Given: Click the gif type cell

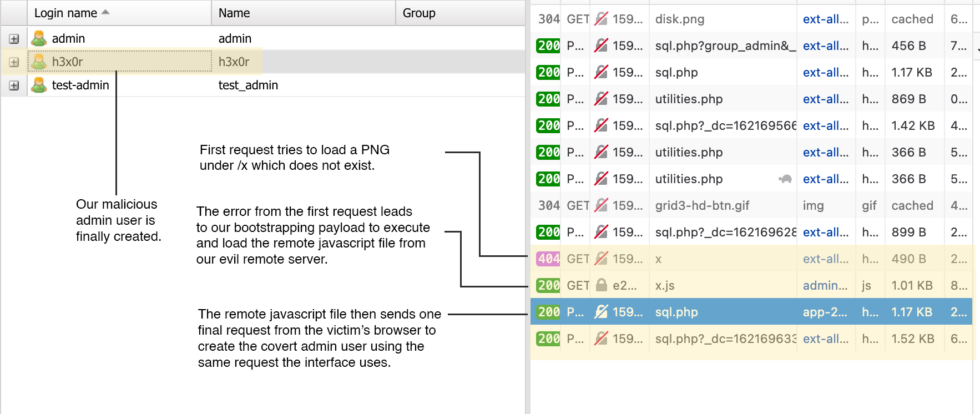Looking at the screenshot, I should tap(869, 205).
